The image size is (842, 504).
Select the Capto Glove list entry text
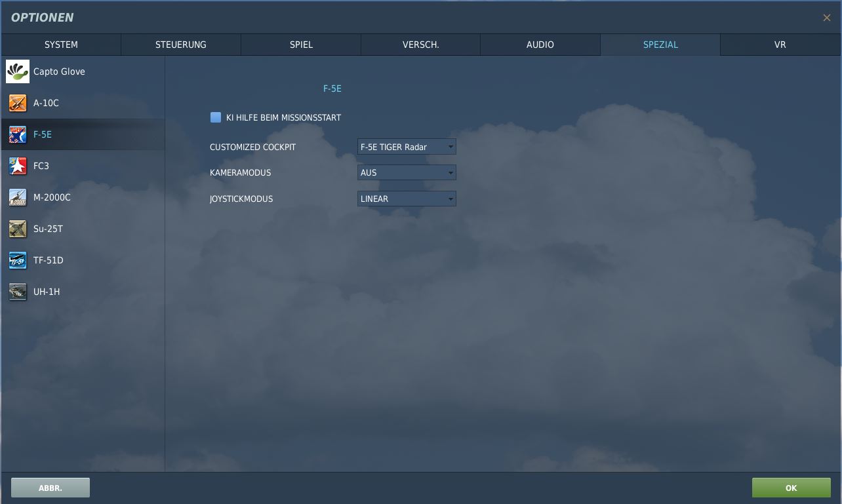coord(59,71)
